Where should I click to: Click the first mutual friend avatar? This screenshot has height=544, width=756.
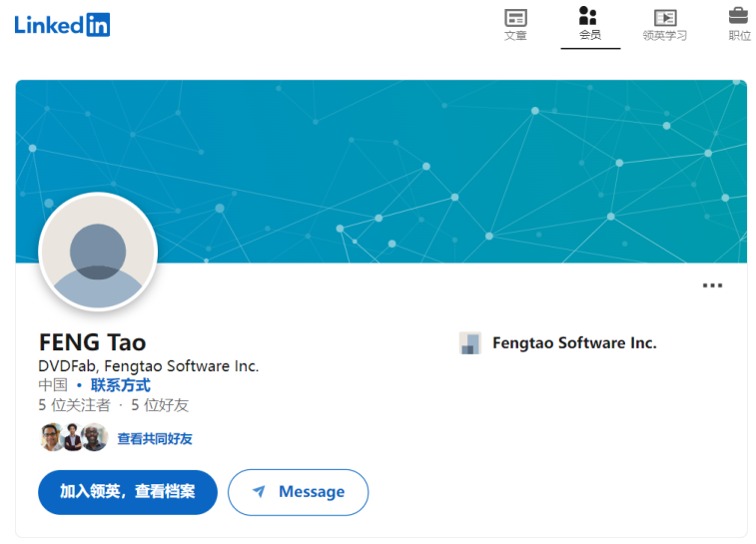(51, 437)
